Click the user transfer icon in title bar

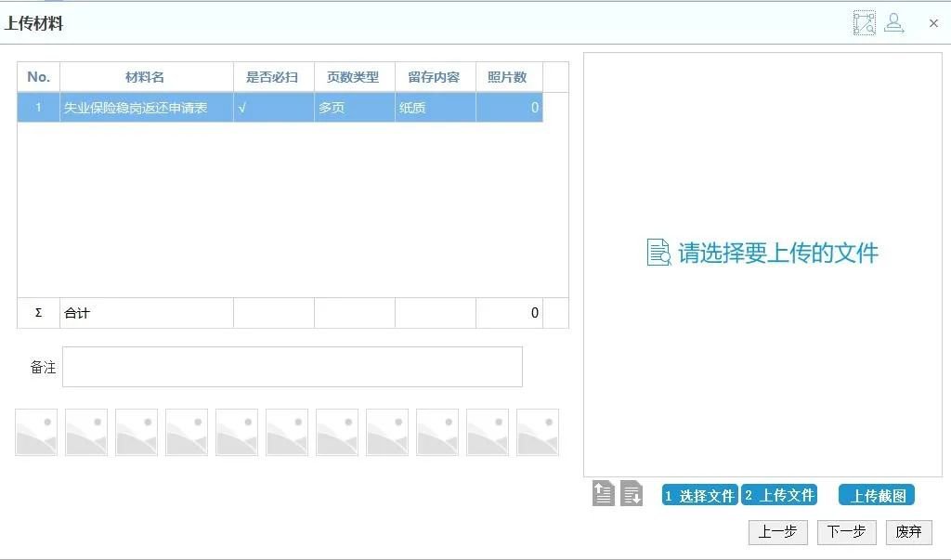pos(894,23)
